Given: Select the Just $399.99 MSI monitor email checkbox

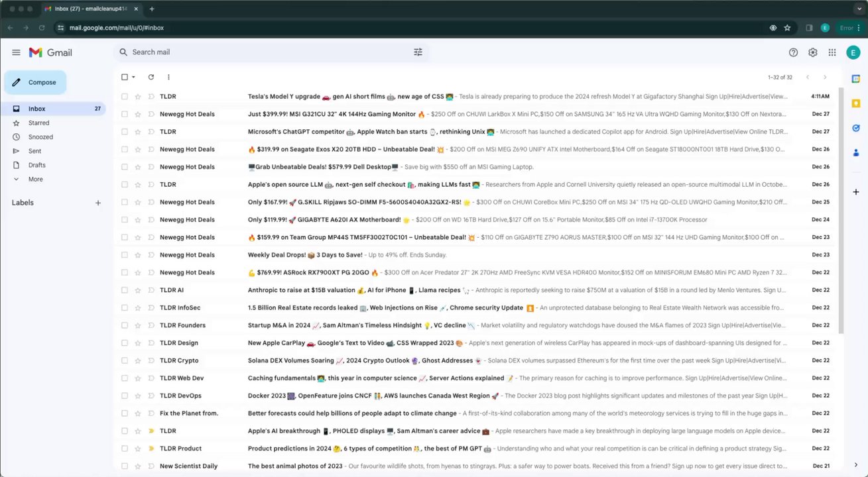Looking at the screenshot, I should pyautogui.click(x=124, y=114).
